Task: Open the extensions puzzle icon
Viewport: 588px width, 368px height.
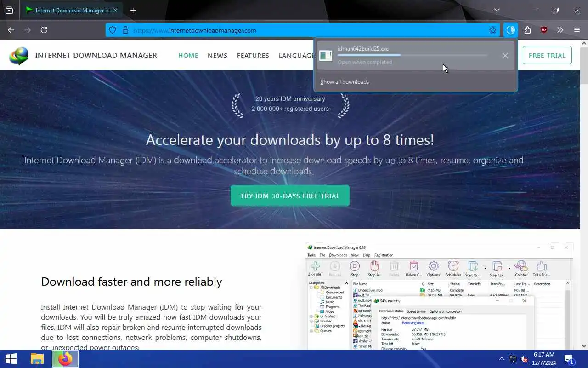Action: pyautogui.click(x=527, y=30)
